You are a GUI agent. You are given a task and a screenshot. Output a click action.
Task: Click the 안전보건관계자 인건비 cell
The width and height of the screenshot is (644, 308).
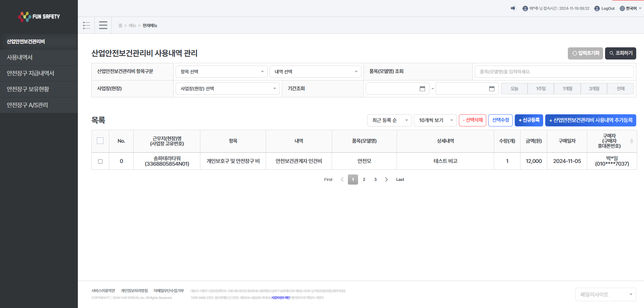click(x=299, y=161)
